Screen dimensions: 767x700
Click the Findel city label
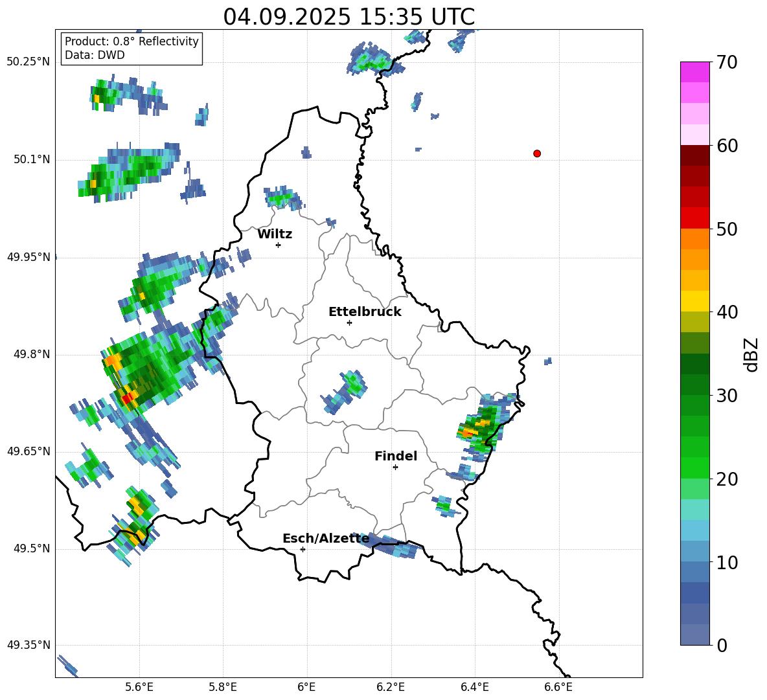click(396, 456)
